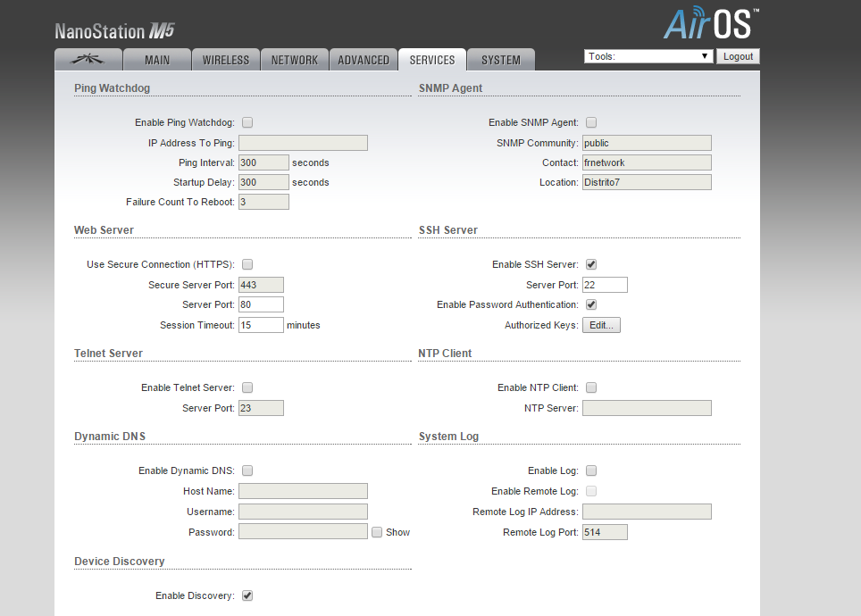Screen dimensions: 861x616
Task: Select the System tab
Action: click(500, 60)
